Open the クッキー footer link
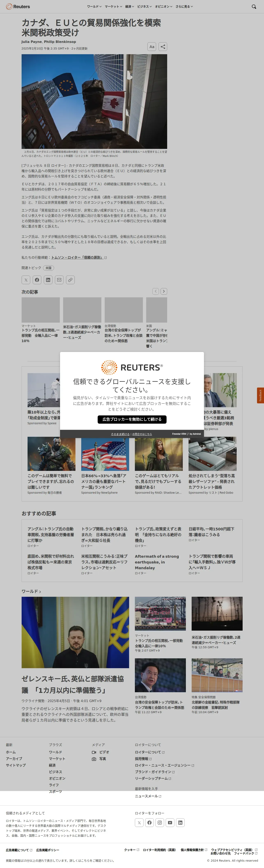 click(x=132, y=850)
